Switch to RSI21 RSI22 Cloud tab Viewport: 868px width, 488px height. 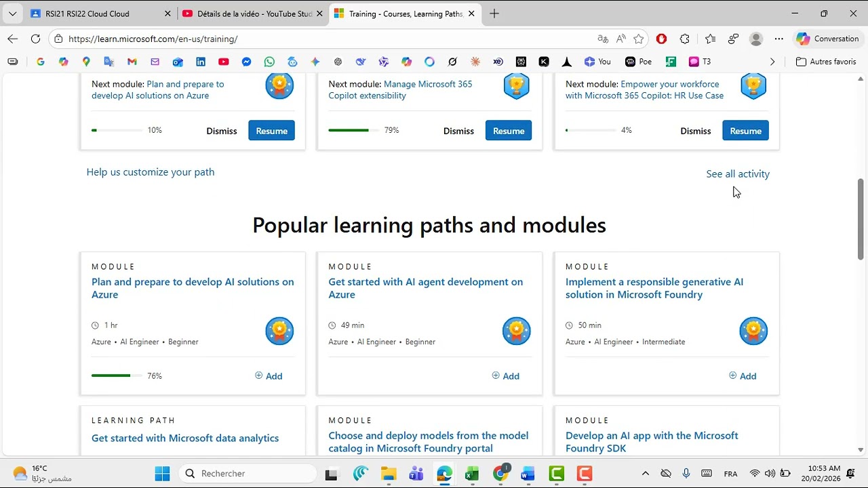[100, 14]
